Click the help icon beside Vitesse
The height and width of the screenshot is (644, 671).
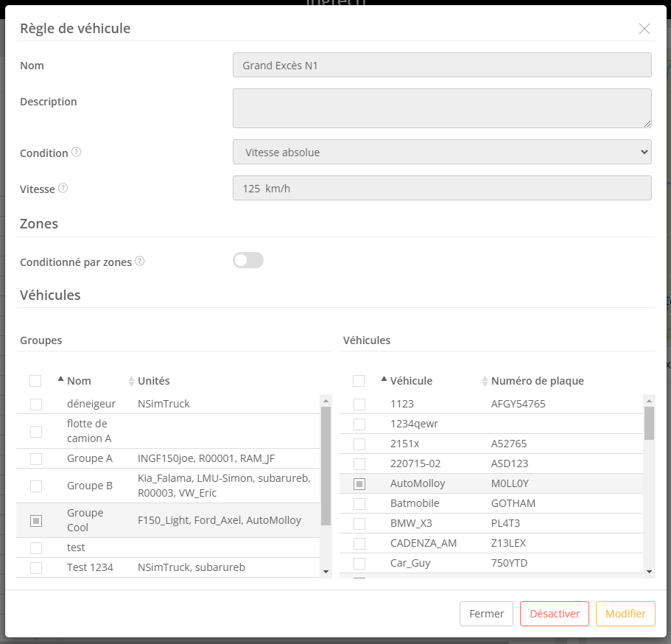(x=63, y=189)
